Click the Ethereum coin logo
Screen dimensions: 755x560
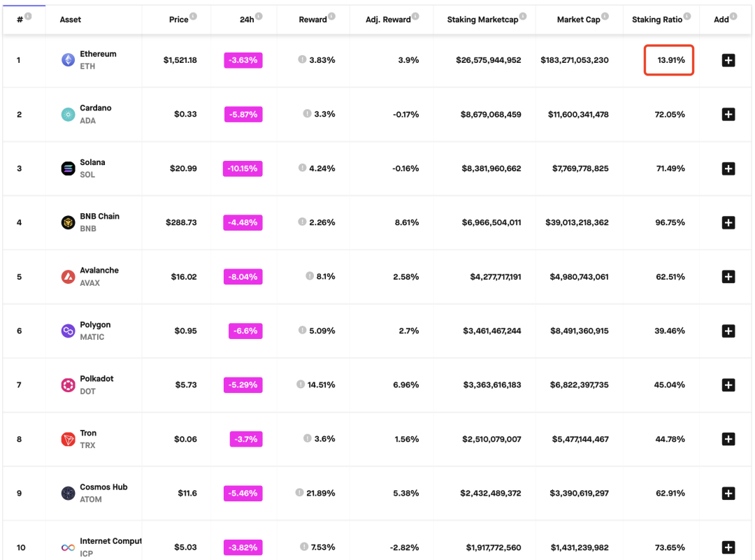68,60
